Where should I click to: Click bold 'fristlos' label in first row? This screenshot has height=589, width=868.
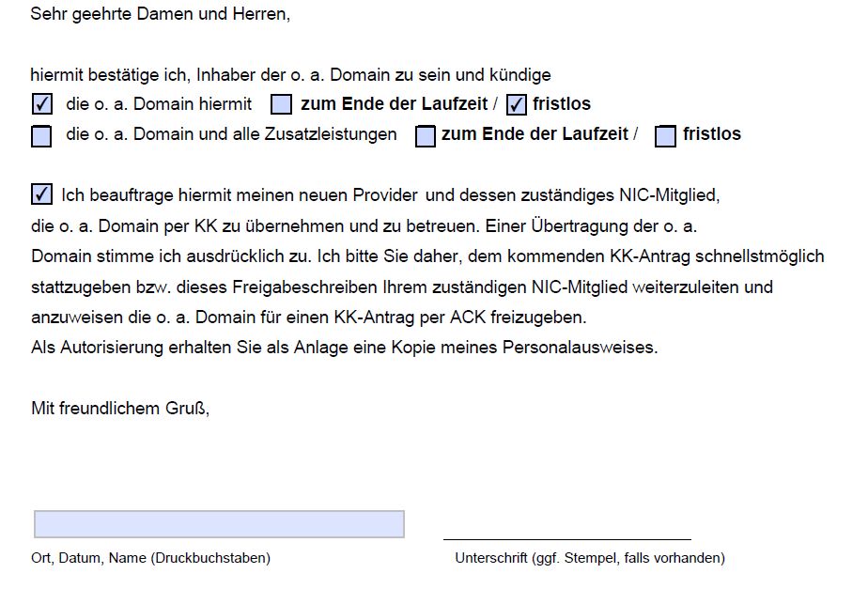point(562,104)
